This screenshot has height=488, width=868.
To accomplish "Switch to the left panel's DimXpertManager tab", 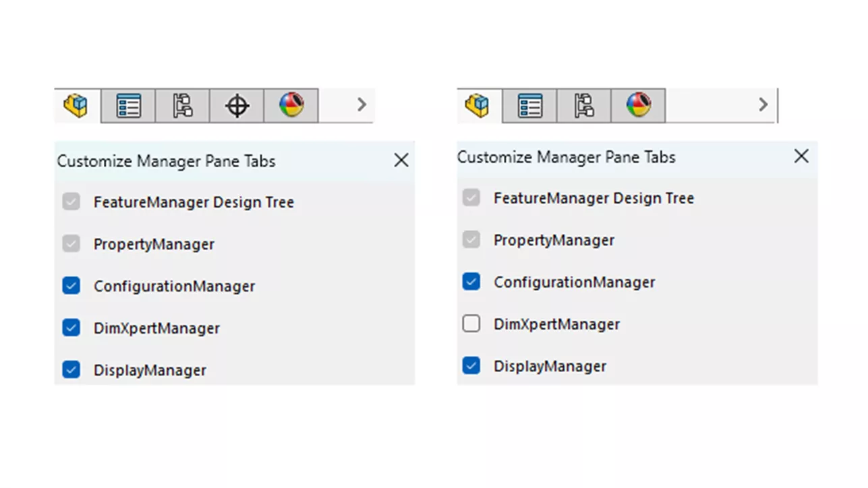I will pyautogui.click(x=236, y=105).
